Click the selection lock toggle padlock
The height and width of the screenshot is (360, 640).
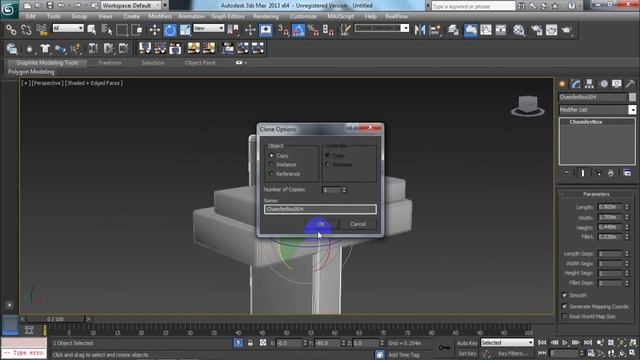(x=250, y=343)
